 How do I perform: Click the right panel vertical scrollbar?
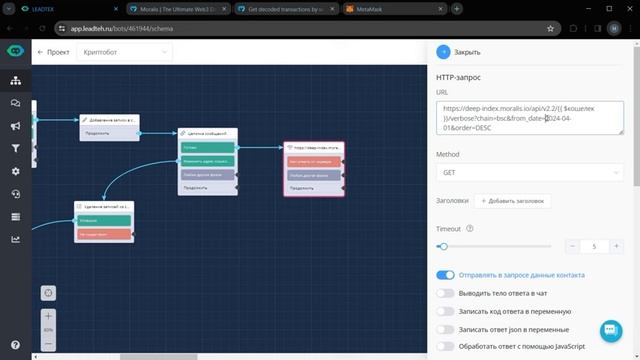[x=637, y=115]
